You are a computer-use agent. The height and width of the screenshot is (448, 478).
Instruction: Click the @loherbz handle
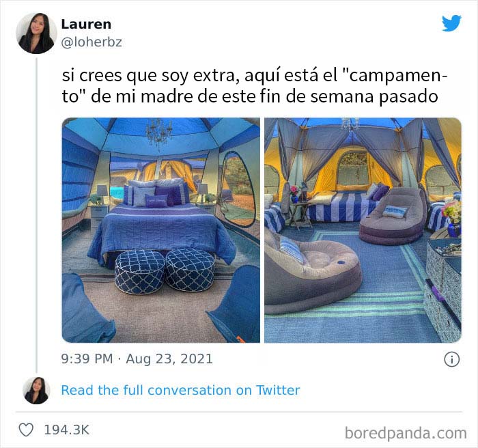coord(92,42)
